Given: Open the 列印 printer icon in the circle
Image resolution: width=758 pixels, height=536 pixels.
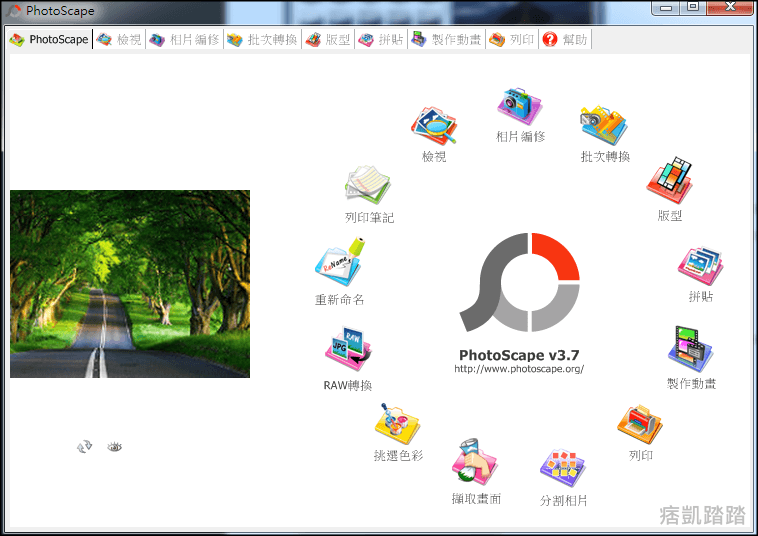Looking at the screenshot, I should (x=640, y=424).
